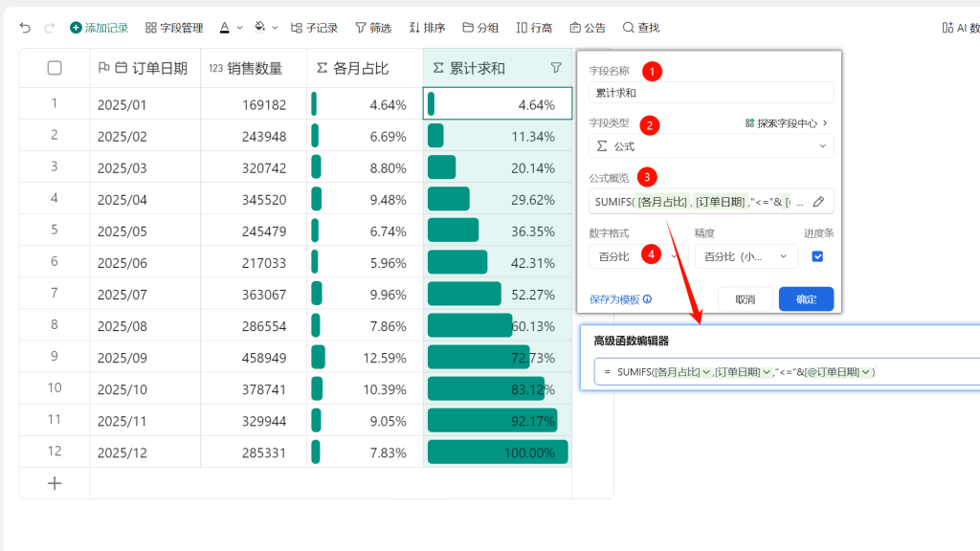The height and width of the screenshot is (551, 980).
Task: Select the 累计求和 column header
Action: pyautogui.click(x=498, y=68)
